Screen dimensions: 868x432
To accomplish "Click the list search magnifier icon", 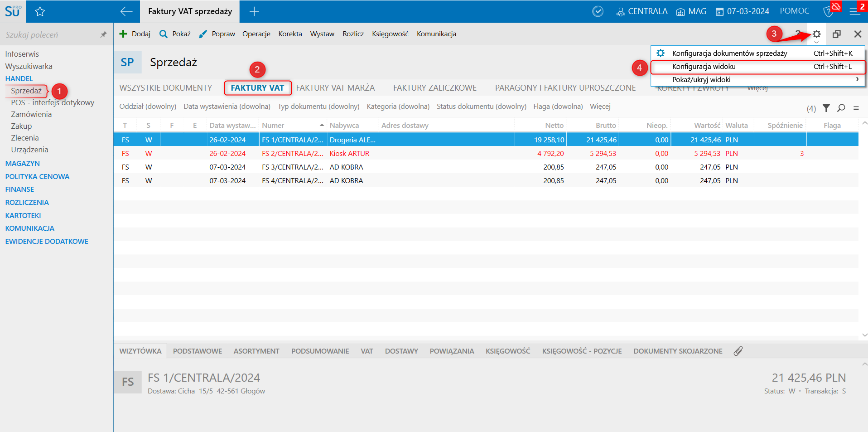I will point(841,108).
